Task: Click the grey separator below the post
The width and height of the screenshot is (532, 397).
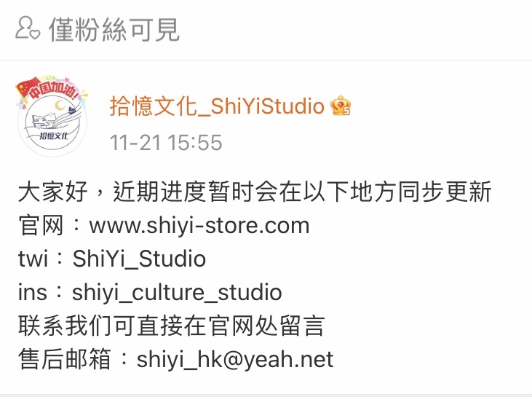Action: tap(266, 396)
